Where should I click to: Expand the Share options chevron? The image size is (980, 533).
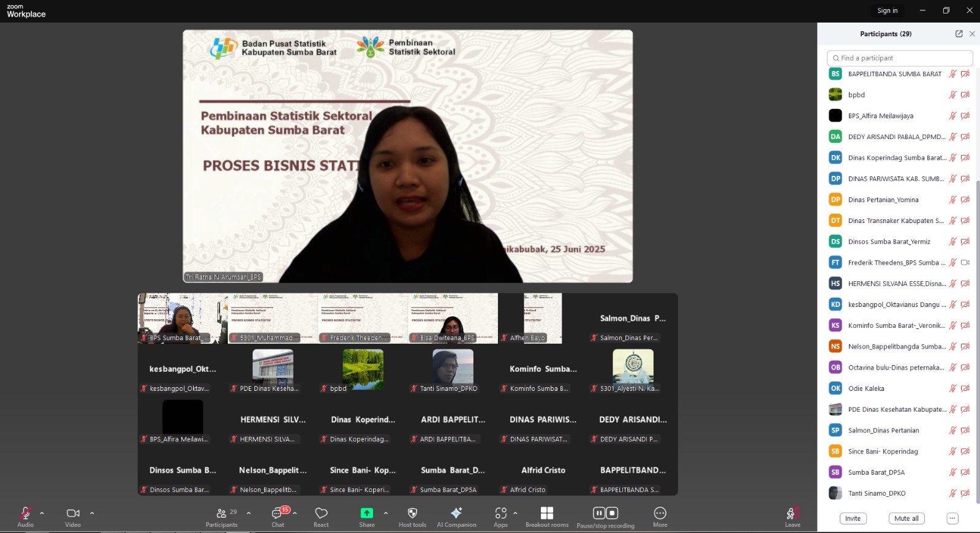click(x=385, y=513)
